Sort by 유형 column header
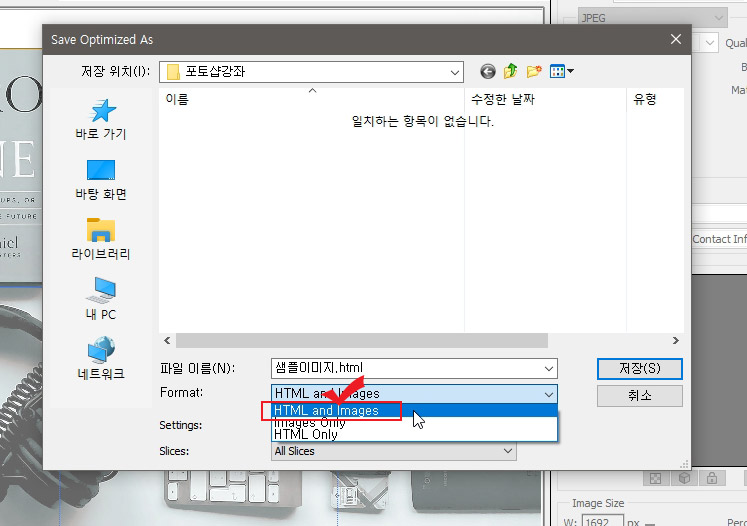The height and width of the screenshot is (526, 747). [x=655, y=99]
